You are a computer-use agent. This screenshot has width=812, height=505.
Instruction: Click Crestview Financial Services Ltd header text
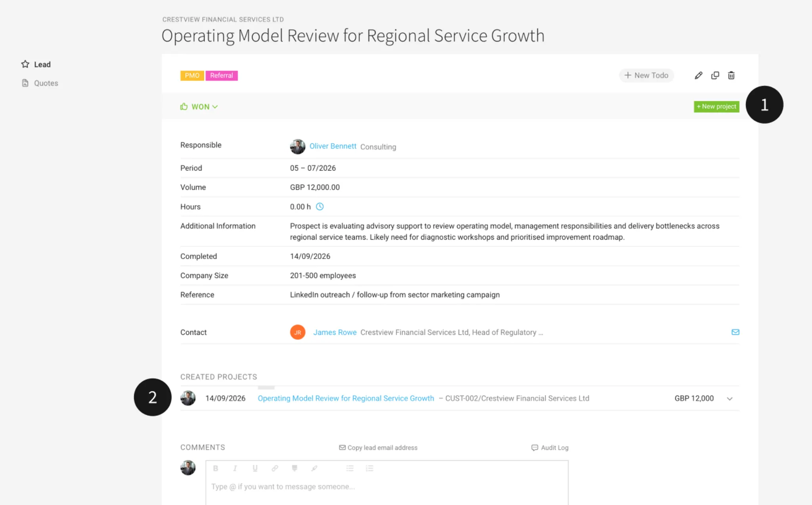tap(223, 19)
